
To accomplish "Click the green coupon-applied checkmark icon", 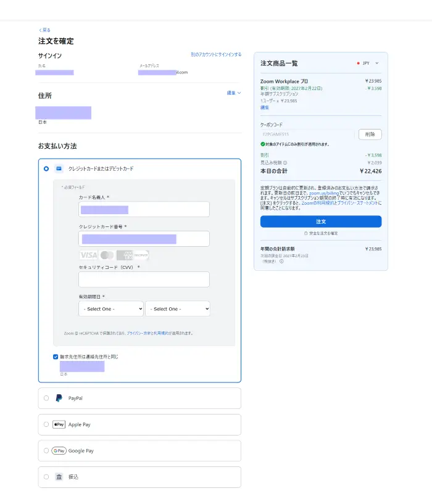I will tap(262, 144).
